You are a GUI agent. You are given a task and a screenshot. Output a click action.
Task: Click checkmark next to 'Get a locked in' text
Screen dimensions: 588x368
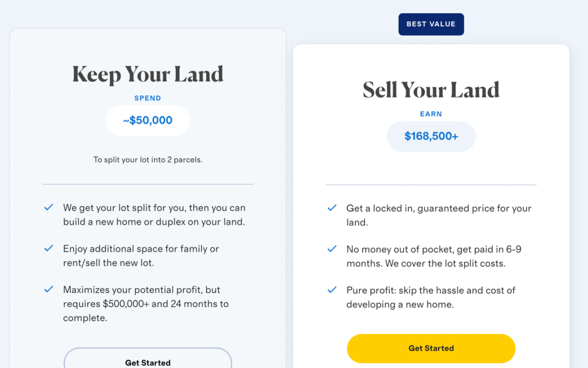332,208
